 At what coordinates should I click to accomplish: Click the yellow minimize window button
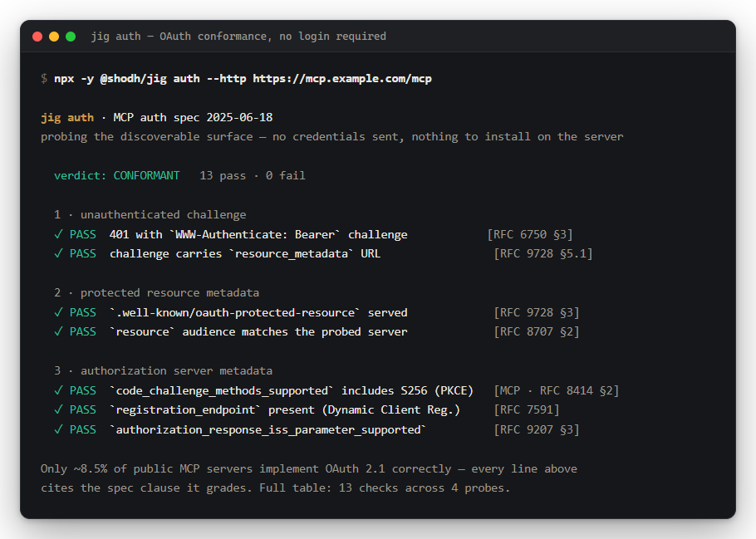[x=54, y=37]
